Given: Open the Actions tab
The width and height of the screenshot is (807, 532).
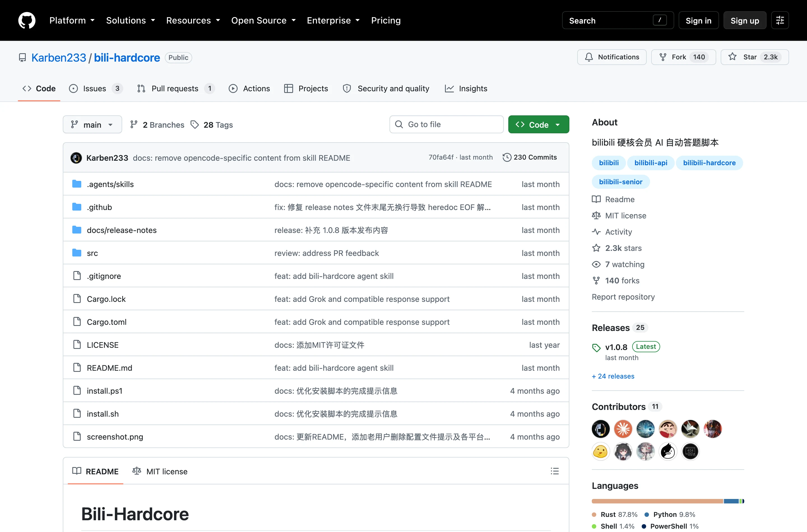Looking at the screenshot, I should (249, 88).
